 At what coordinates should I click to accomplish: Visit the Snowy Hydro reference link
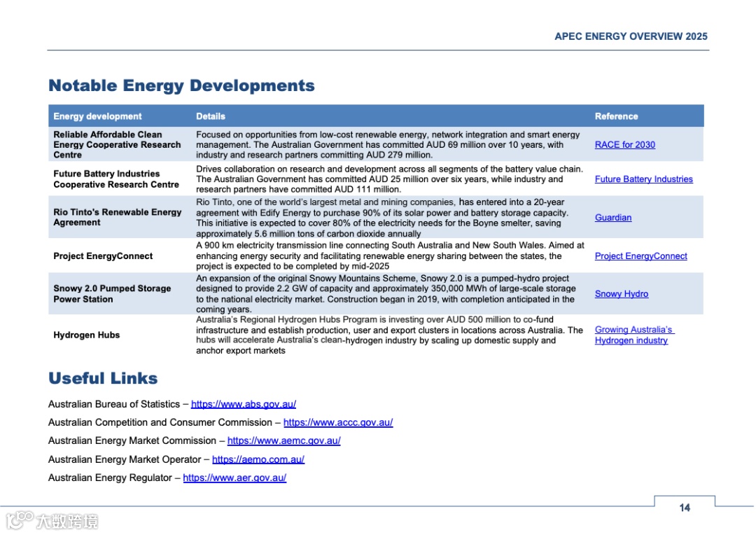coord(622,294)
